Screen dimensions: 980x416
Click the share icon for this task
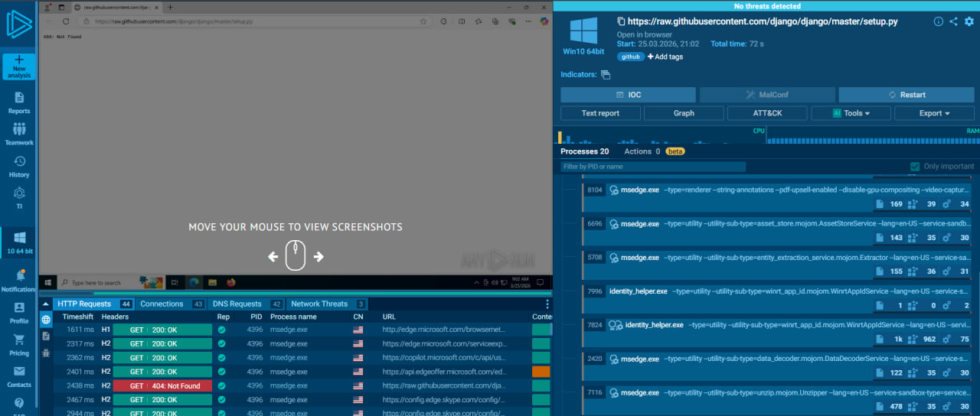[x=953, y=21]
